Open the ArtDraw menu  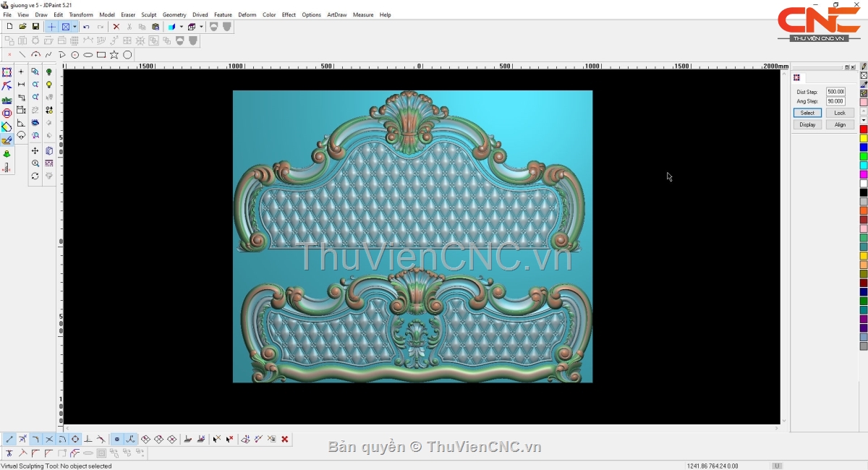tap(336, 14)
